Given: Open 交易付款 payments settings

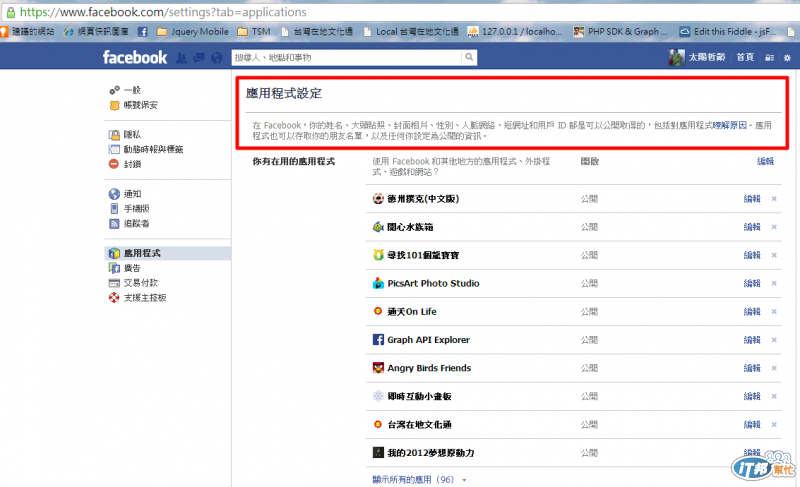Looking at the screenshot, I should click(141, 283).
